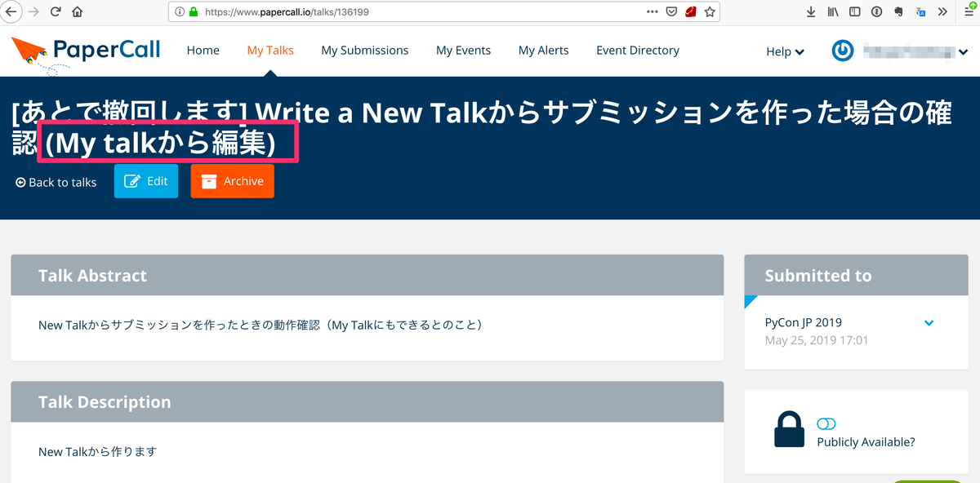
Task: Open the user account dropdown arrow
Action: [x=963, y=51]
